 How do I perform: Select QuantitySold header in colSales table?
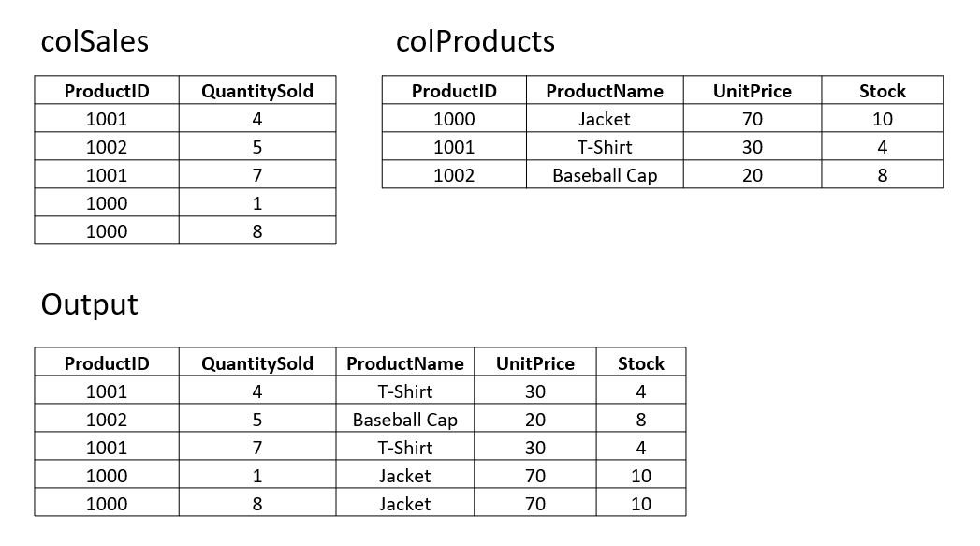click(257, 91)
